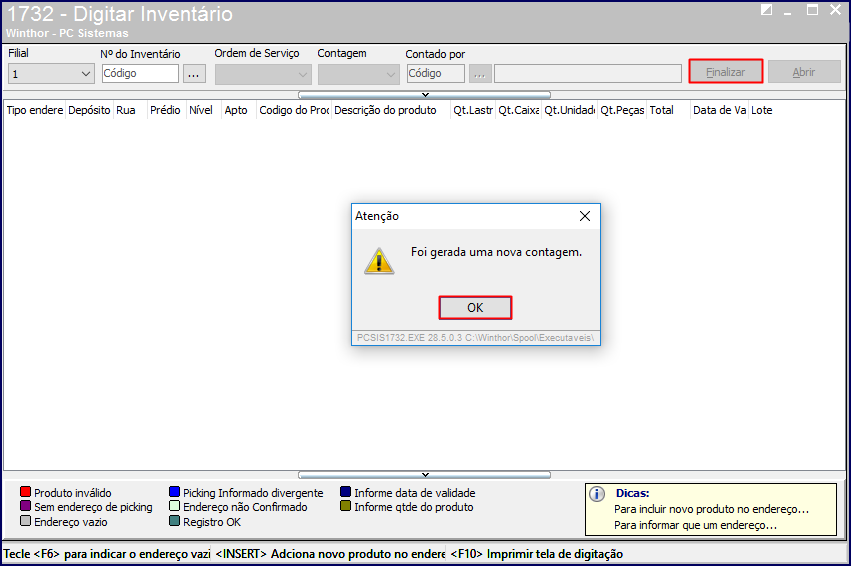Click the olive Informe qtde do produto swatch
Viewport: 851px width, 566px height.
tap(345, 506)
